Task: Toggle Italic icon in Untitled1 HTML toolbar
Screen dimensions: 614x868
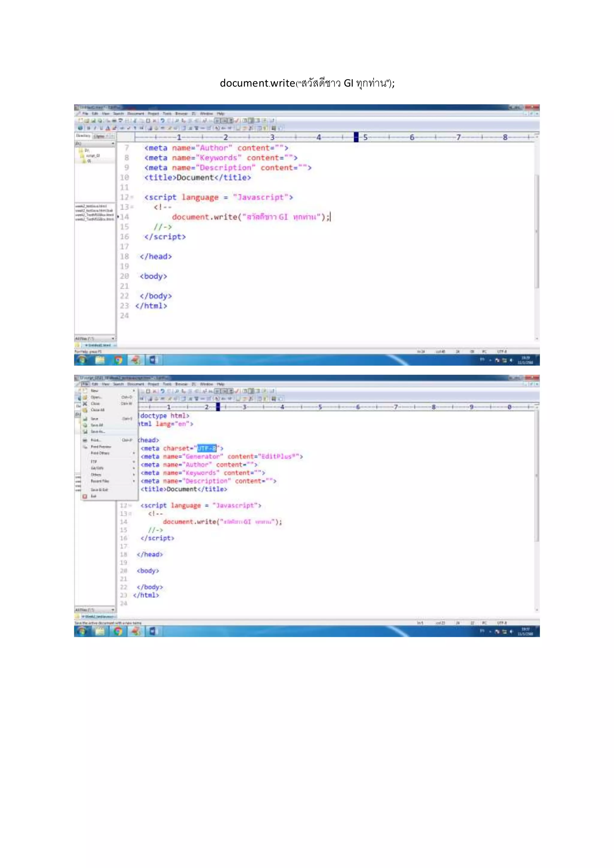Action: 95,128
